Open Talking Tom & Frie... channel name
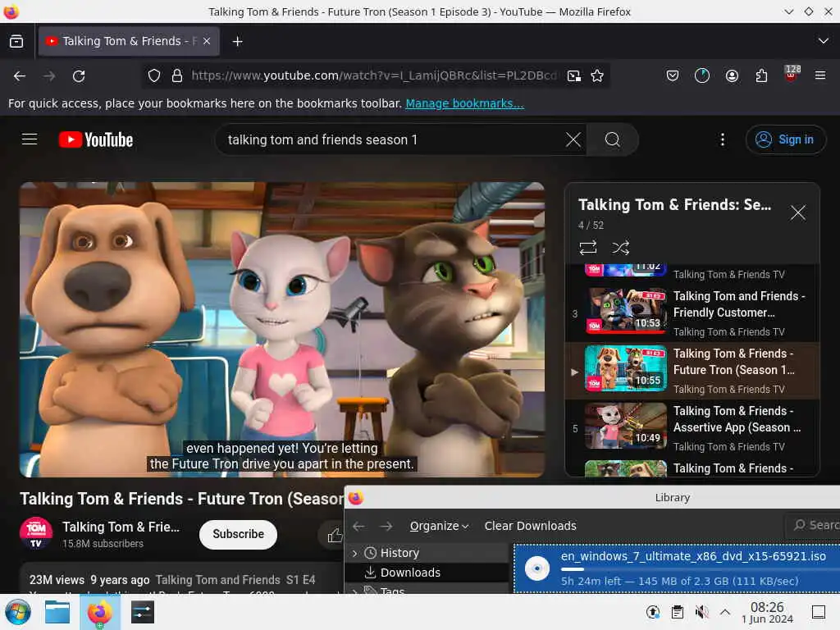Image resolution: width=840 pixels, height=630 pixels. coord(121,527)
